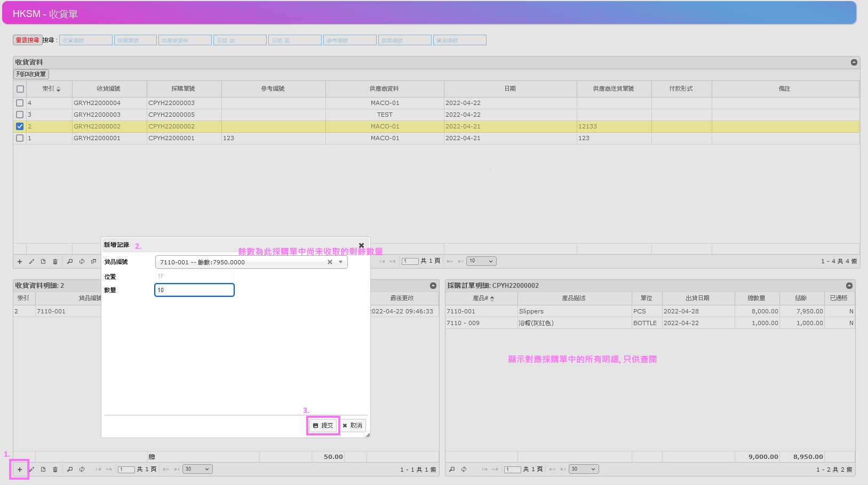This screenshot has height=485, width=868.
Task: Uncheck the selected GRYH22000002 row checkbox
Action: (20, 126)
